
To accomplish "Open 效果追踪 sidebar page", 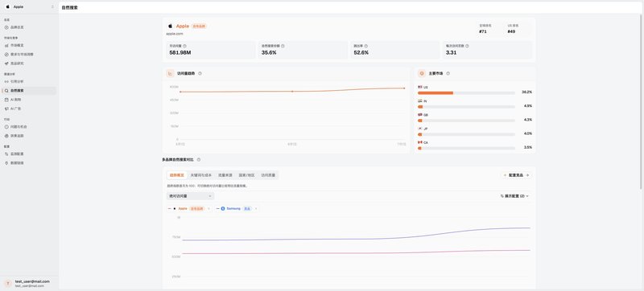I will tap(29, 136).
